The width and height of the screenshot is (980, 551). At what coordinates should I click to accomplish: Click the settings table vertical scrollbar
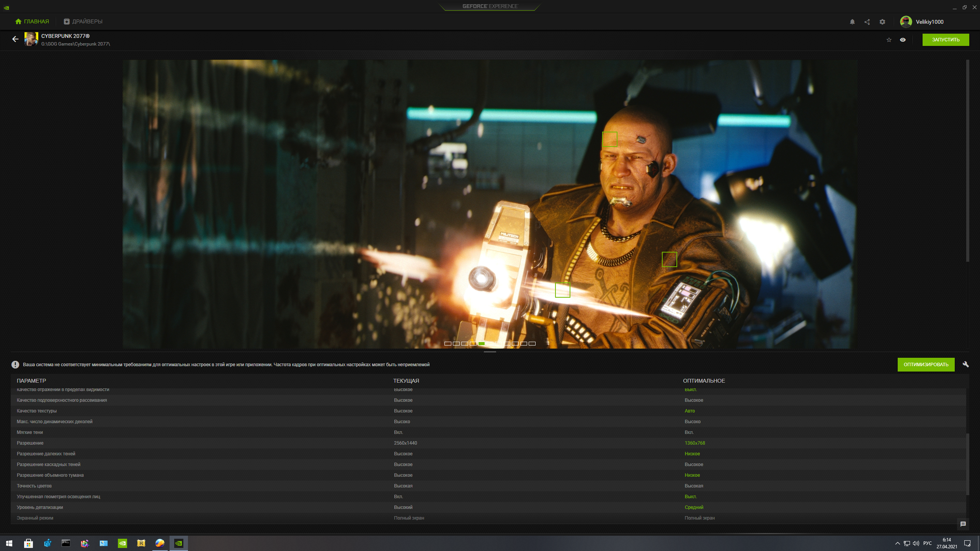967,464
